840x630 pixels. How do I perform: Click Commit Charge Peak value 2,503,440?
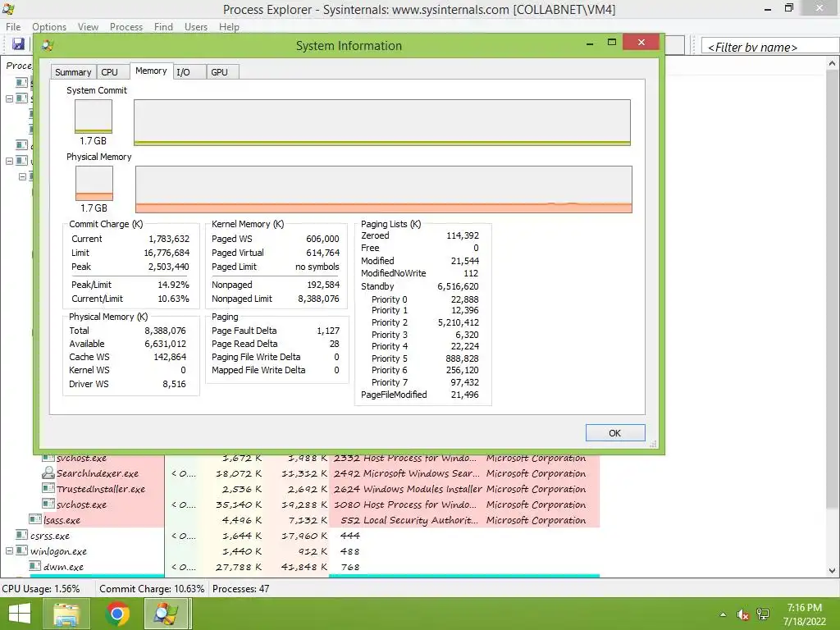coord(169,267)
